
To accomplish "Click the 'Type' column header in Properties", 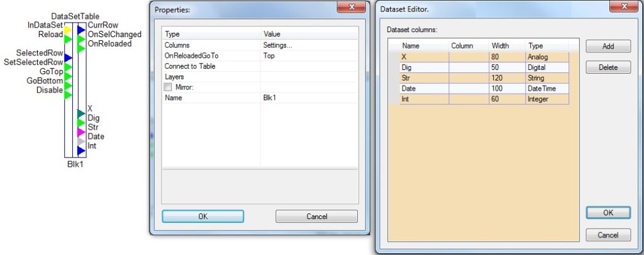I will 211,34.
